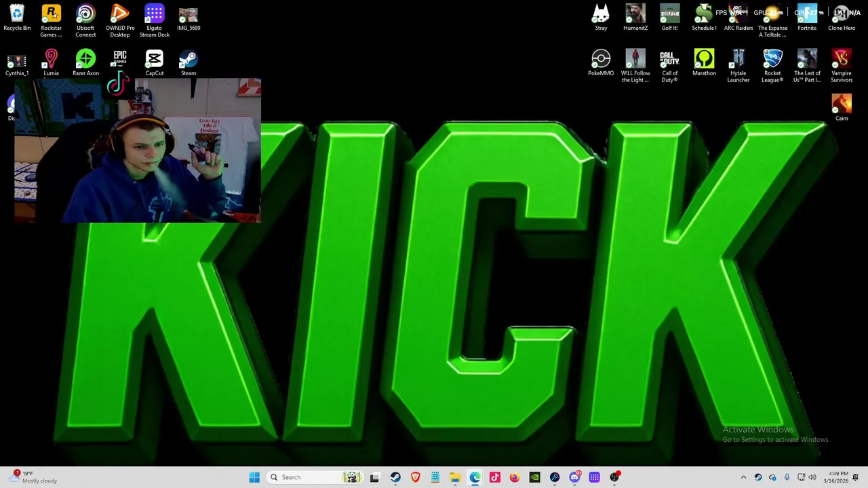868x488 pixels.
Task: Launch The Last of Us Part I
Action: pyautogui.click(x=807, y=66)
